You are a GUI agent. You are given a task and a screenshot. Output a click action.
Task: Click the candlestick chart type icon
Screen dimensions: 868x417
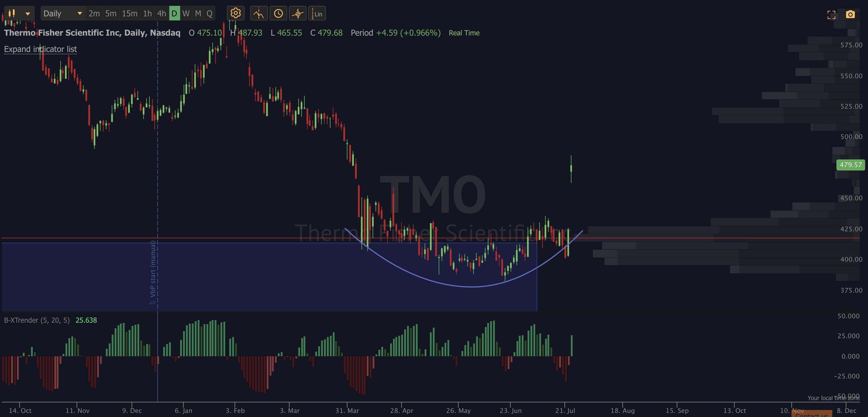[12, 13]
